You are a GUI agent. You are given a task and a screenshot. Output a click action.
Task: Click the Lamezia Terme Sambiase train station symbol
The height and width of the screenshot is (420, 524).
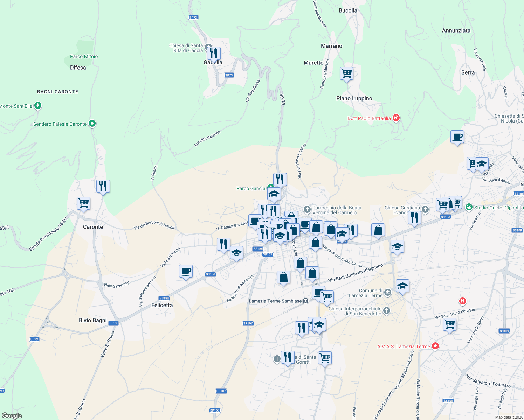tap(305, 300)
